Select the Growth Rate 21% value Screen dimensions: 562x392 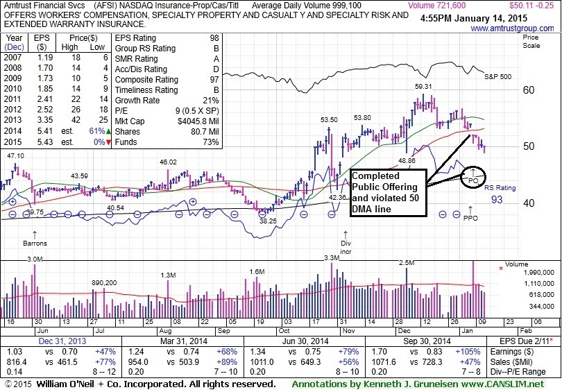pos(211,101)
